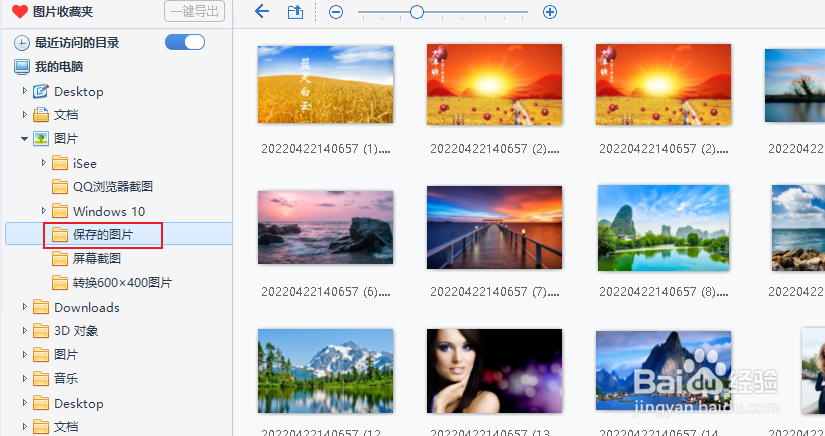
Task: Expand the iSee folder node
Action: tap(44, 163)
